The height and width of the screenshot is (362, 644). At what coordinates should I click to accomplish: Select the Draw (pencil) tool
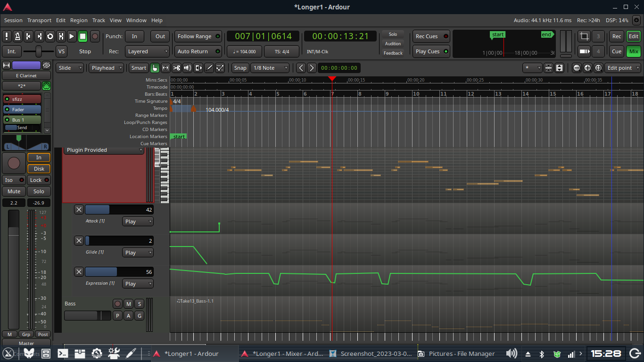[x=209, y=68]
